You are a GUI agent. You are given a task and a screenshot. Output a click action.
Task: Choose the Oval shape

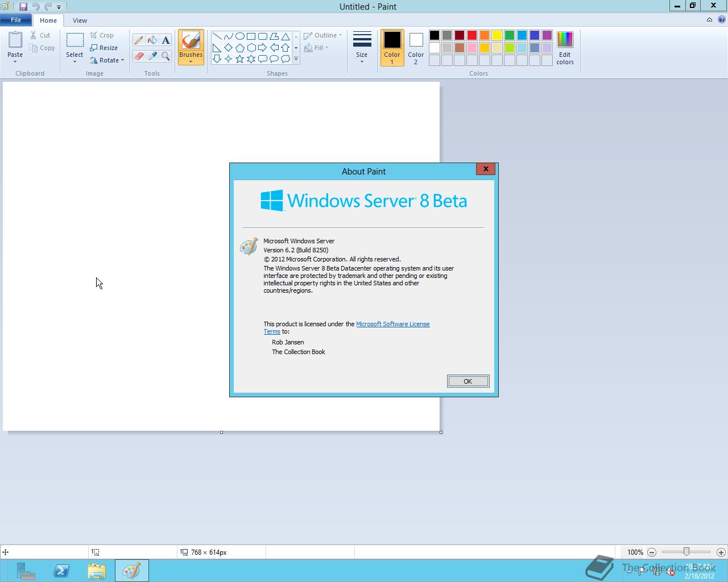click(239, 36)
